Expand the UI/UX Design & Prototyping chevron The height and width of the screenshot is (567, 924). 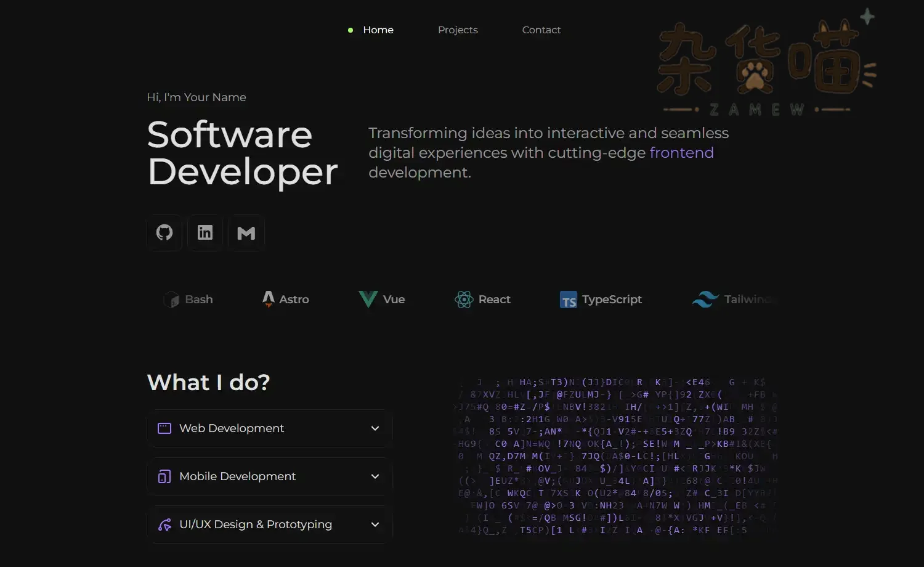click(x=375, y=524)
